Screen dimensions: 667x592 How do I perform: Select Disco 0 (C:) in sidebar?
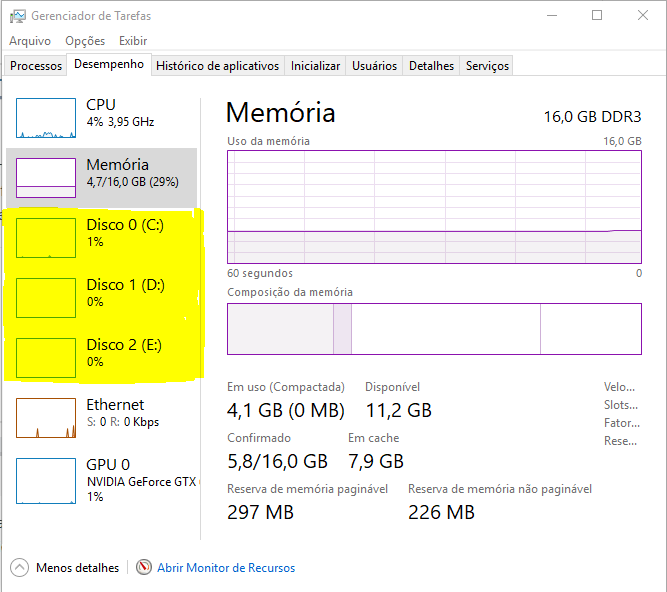124,232
